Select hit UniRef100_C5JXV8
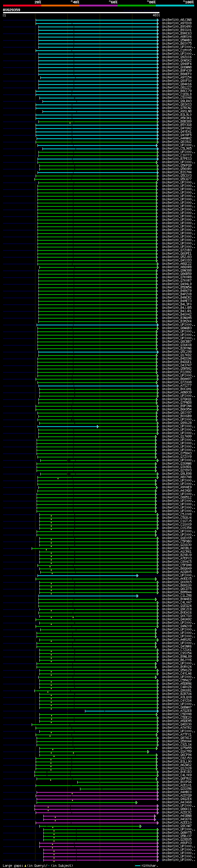 tap(177, 514)
